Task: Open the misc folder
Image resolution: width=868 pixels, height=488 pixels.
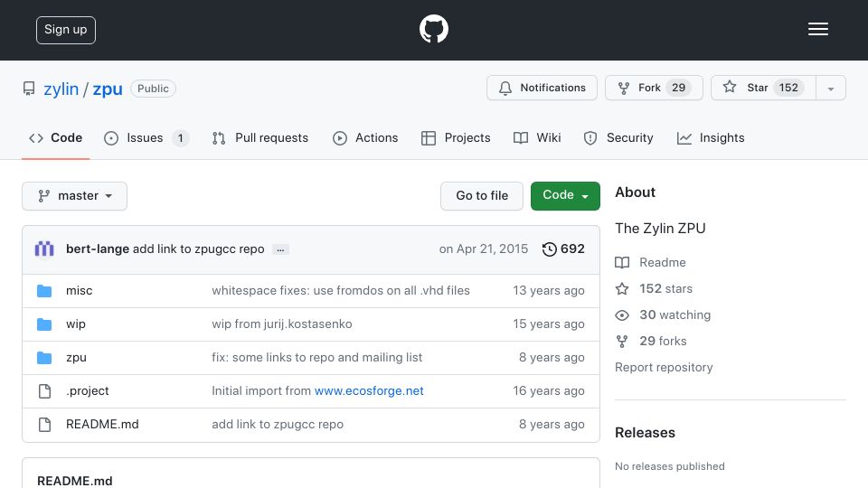Action: (x=80, y=290)
